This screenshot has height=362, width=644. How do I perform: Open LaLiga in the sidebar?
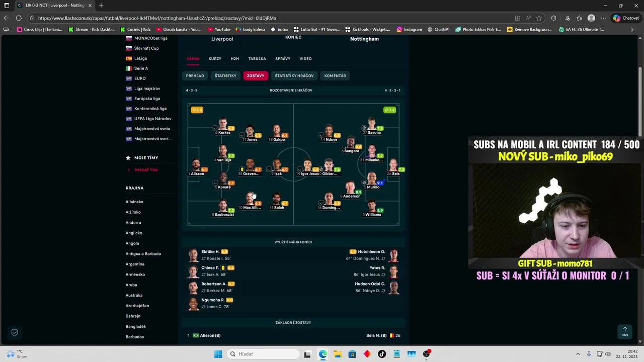tap(140, 58)
